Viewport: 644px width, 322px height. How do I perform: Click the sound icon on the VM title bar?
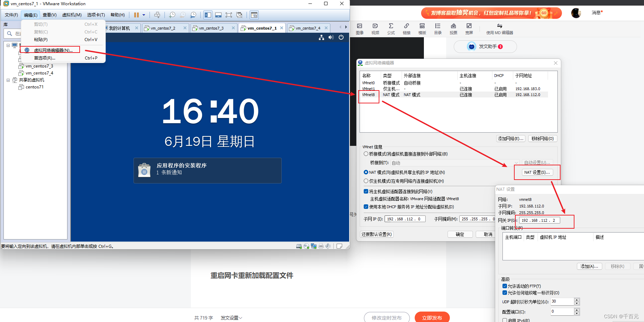click(331, 37)
